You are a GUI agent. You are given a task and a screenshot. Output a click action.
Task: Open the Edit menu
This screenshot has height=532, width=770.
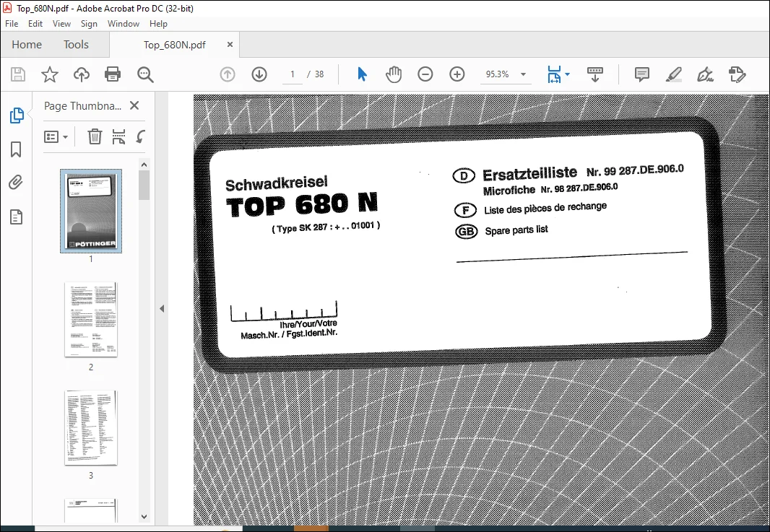(x=35, y=24)
